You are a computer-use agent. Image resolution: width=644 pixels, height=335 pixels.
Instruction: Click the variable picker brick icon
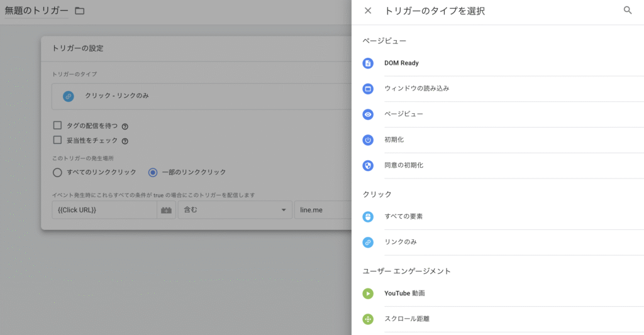(167, 210)
